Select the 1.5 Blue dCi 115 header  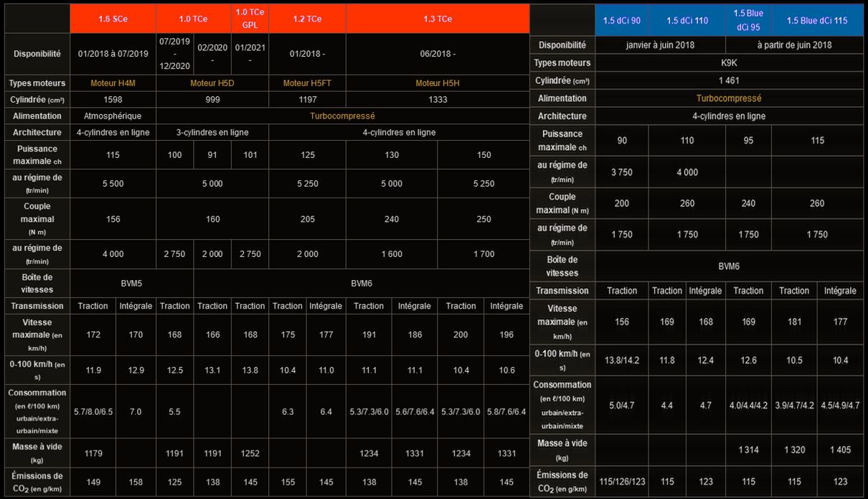(817, 21)
